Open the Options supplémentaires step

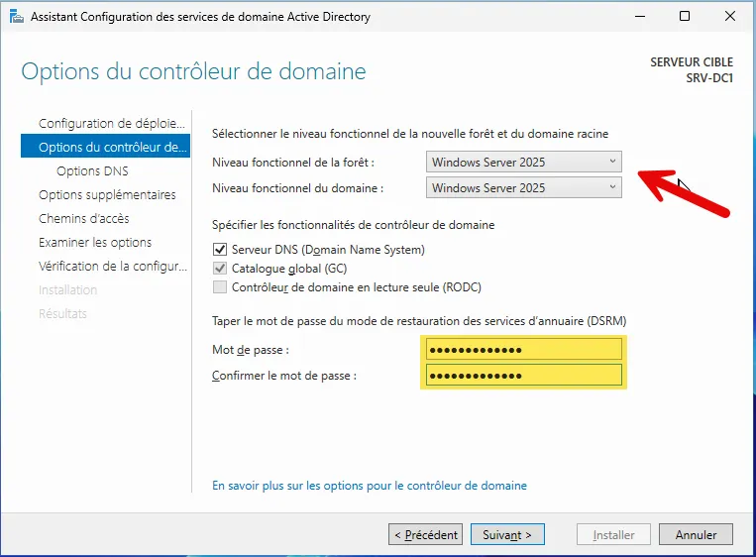pos(107,195)
